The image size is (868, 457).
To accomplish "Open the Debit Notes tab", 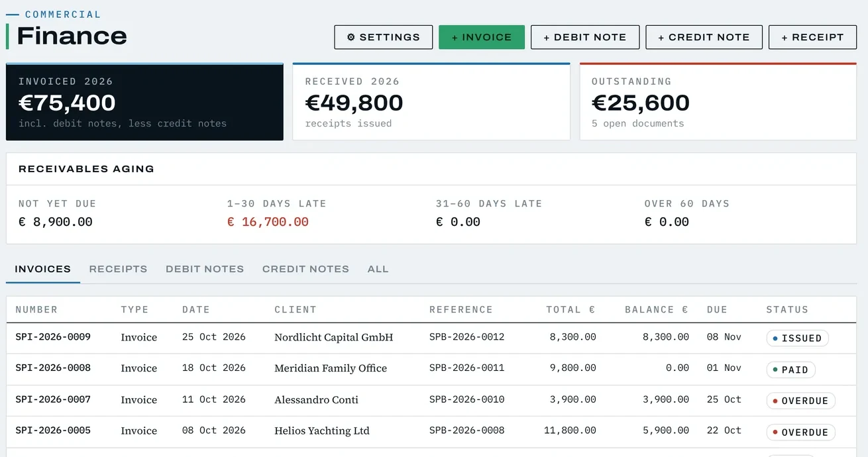I will tap(205, 269).
